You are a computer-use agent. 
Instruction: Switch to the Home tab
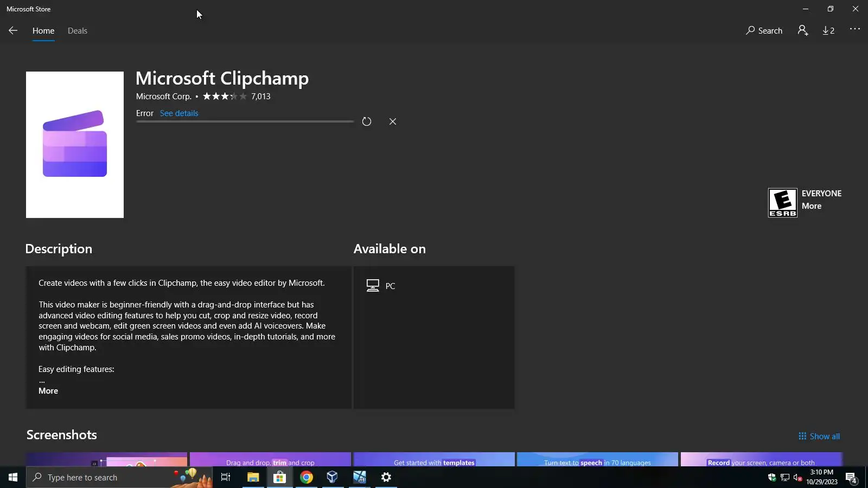pyautogui.click(x=43, y=31)
